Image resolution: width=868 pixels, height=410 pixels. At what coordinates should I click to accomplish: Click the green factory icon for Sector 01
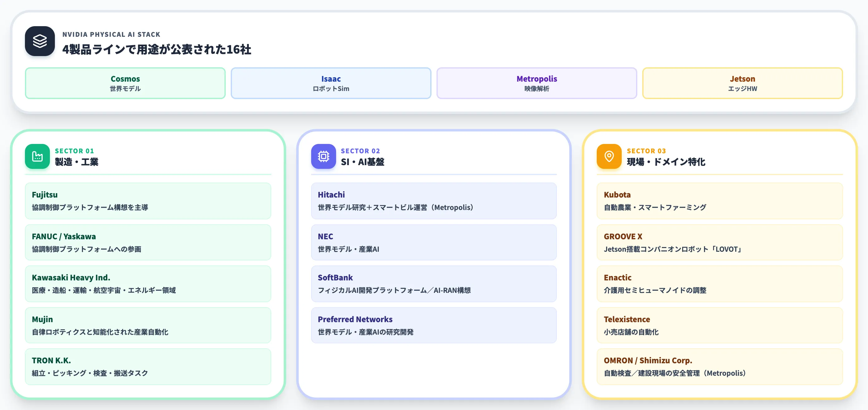click(x=37, y=156)
